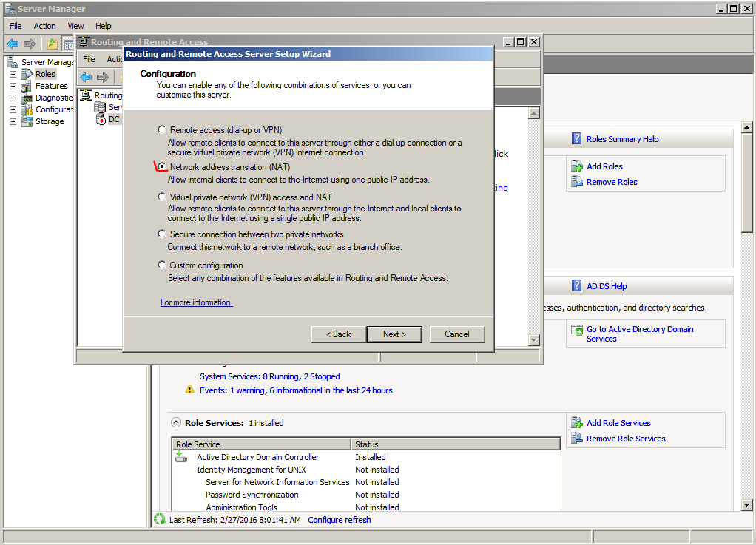Open Server Manager View menu
Viewport: 756px width, 545px height.
click(75, 26)
